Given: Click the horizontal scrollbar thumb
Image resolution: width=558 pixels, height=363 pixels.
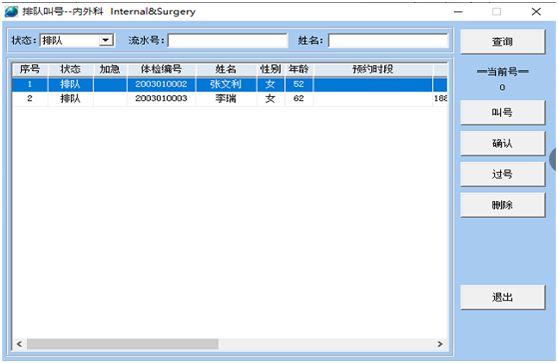Looking at the screenshot, I should click(123, 344).
